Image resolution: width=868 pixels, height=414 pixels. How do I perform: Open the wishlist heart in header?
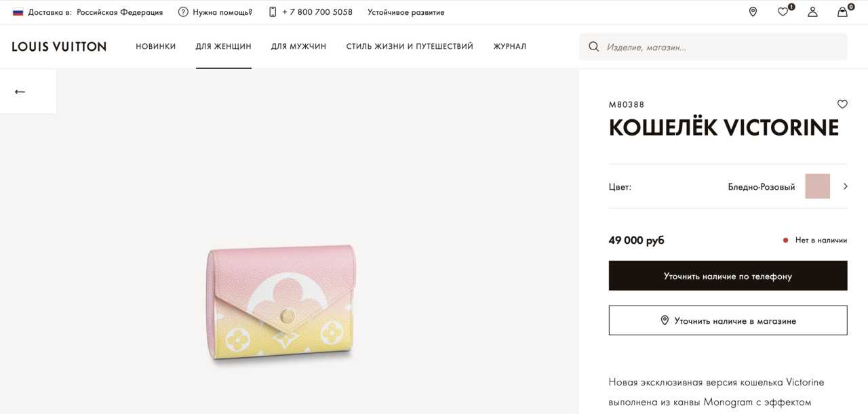click(x=783, y=12)
